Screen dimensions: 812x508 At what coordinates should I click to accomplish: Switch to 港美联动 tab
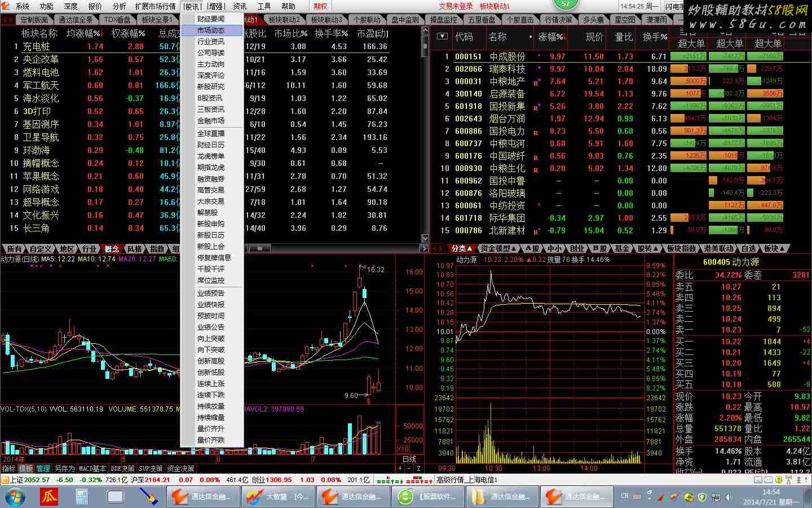click(x=718, y=248)
